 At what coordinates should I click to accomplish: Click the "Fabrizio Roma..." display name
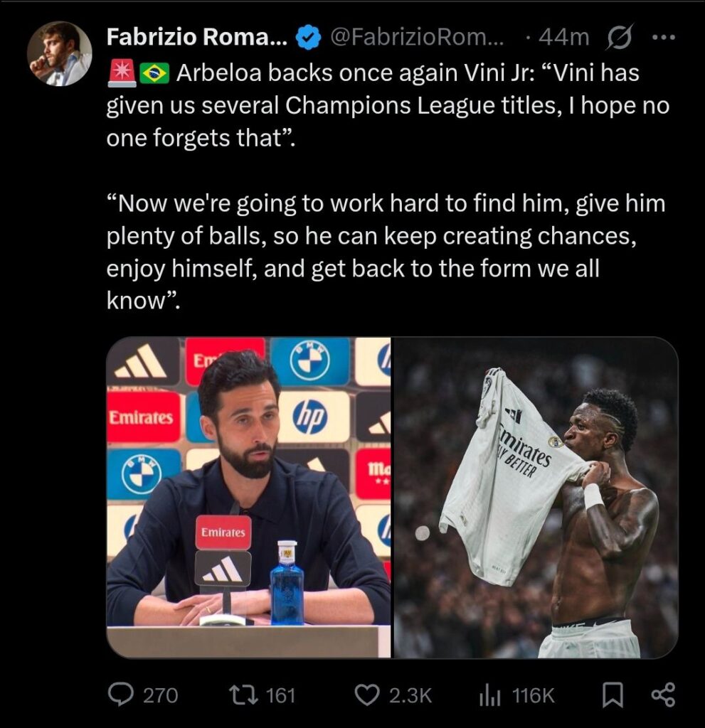(197, 38)
